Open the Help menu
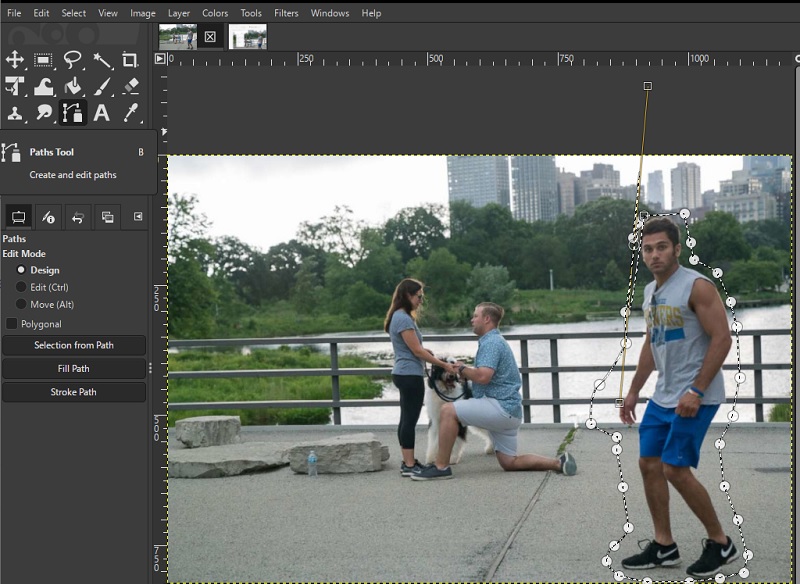The image size is (800, 584). coord(371,13)
